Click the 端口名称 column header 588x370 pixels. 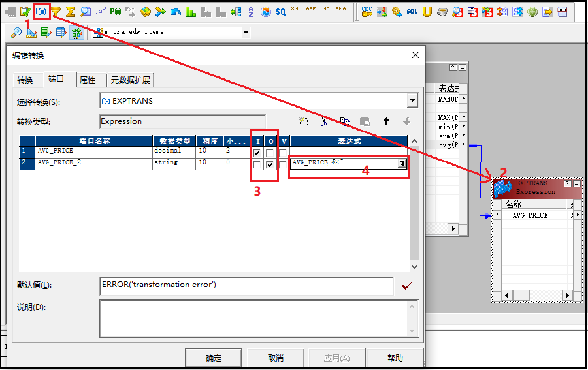point(94,141)
